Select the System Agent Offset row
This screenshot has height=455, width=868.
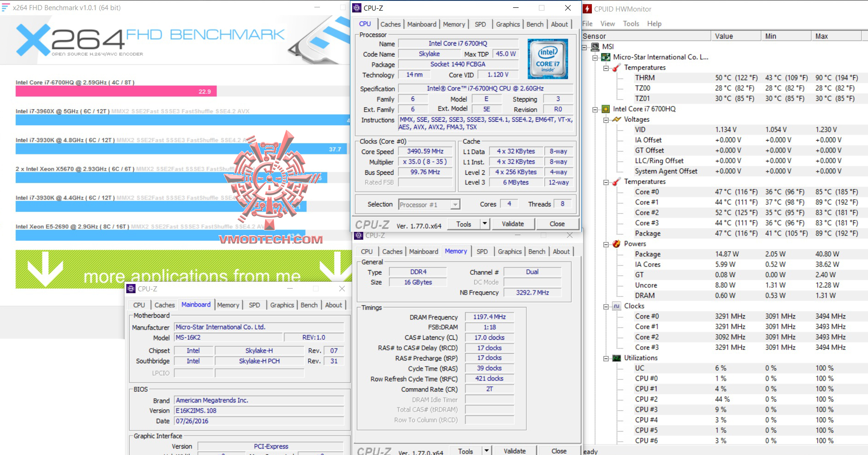747,171
